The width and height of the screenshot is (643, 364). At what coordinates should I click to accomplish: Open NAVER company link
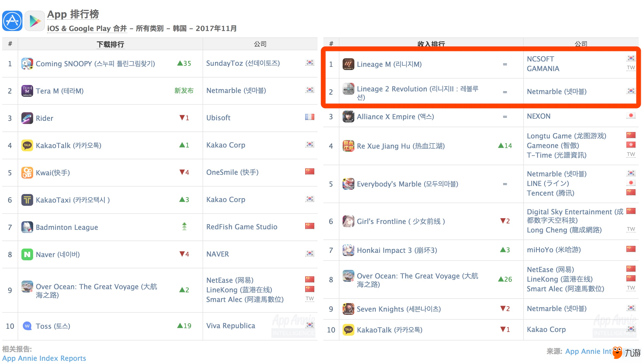point(218,254)
